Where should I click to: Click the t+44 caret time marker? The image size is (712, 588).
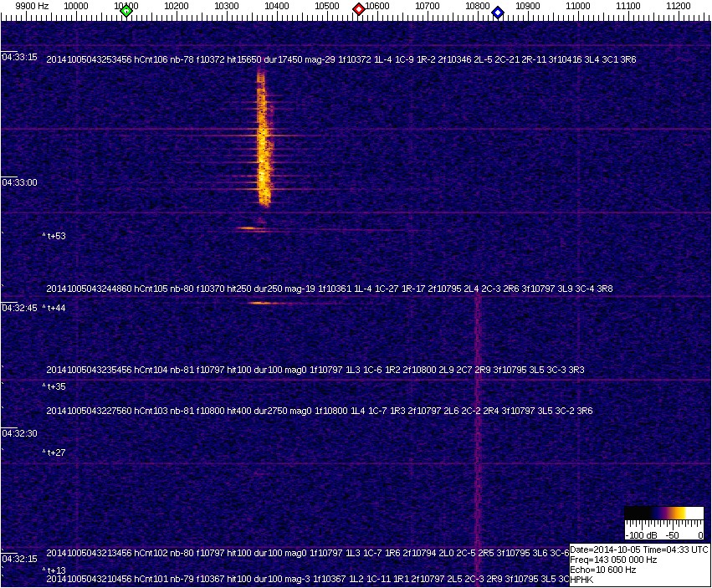(x=54, y=309)
